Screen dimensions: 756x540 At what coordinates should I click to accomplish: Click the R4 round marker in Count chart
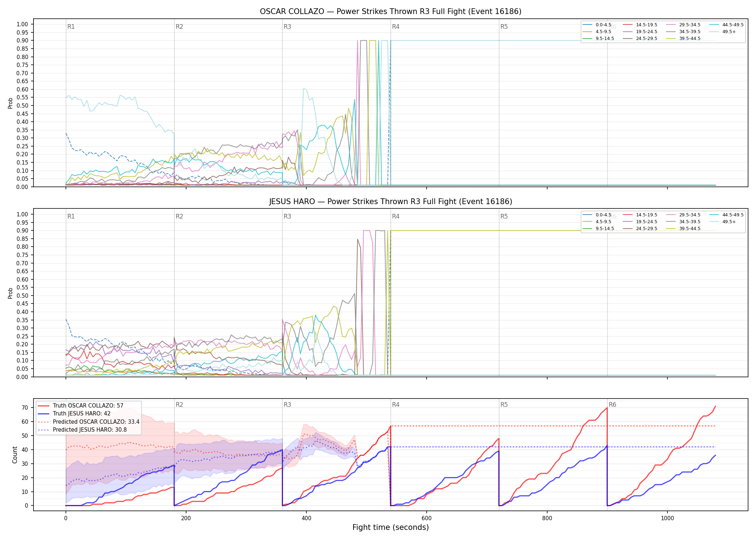tap(396, 405)
